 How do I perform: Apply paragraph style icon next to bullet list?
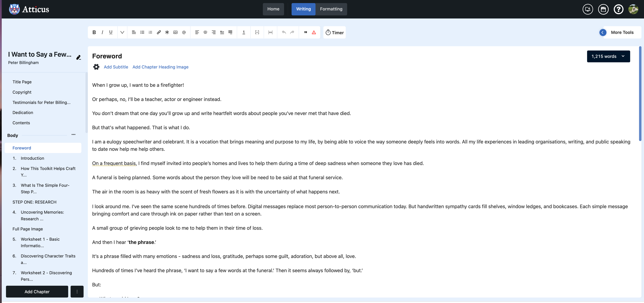pyautogui.click(x=134, y=32)
